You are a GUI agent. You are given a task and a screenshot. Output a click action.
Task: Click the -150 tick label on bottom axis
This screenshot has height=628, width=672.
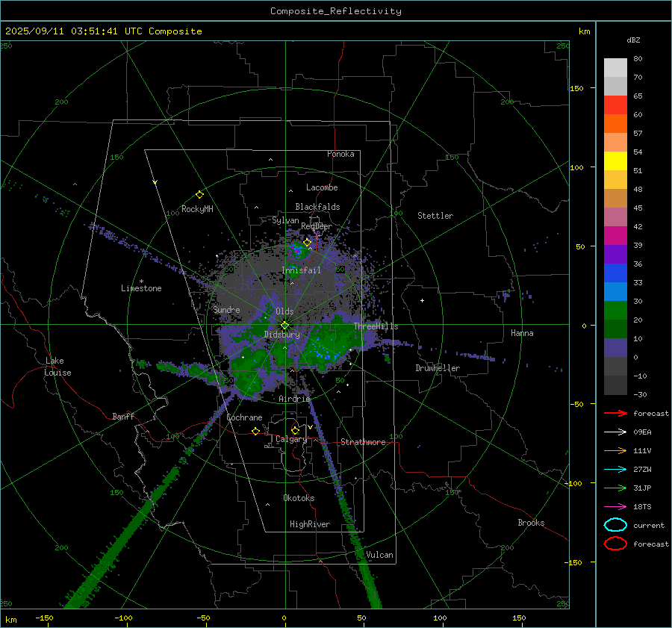tap(44, 618)
